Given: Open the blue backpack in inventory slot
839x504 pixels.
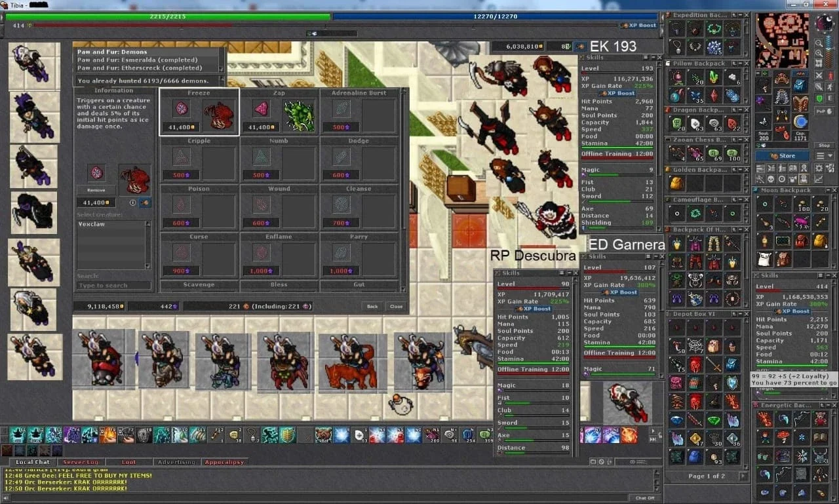Looking at the screenshot, I should (x=800, y=84).
